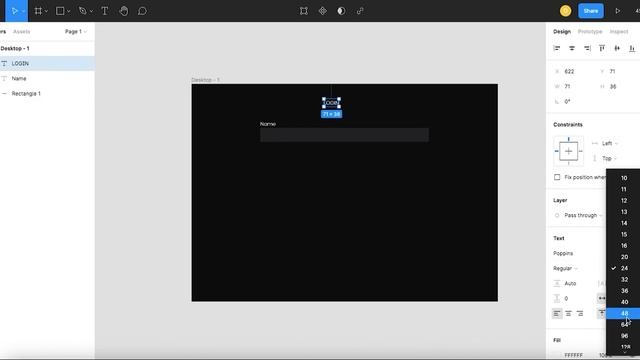Select the Frame tool
This screenshot has height=360, width=640.
(x=38, y=11)
